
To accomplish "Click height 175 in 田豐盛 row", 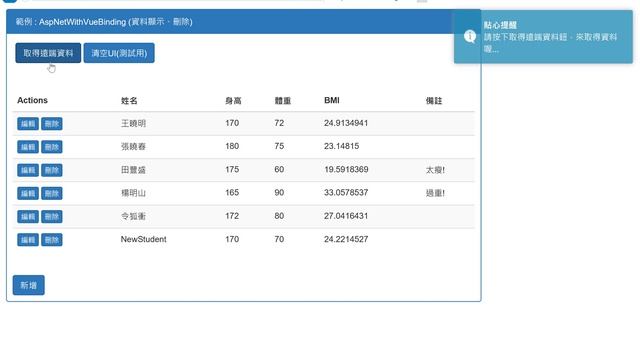I will point(232,169).
